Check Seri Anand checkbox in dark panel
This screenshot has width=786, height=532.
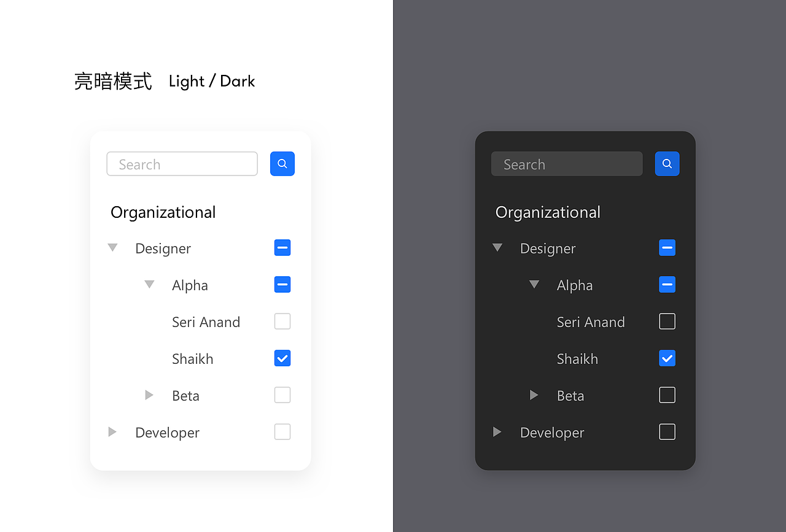click(667, 322)
